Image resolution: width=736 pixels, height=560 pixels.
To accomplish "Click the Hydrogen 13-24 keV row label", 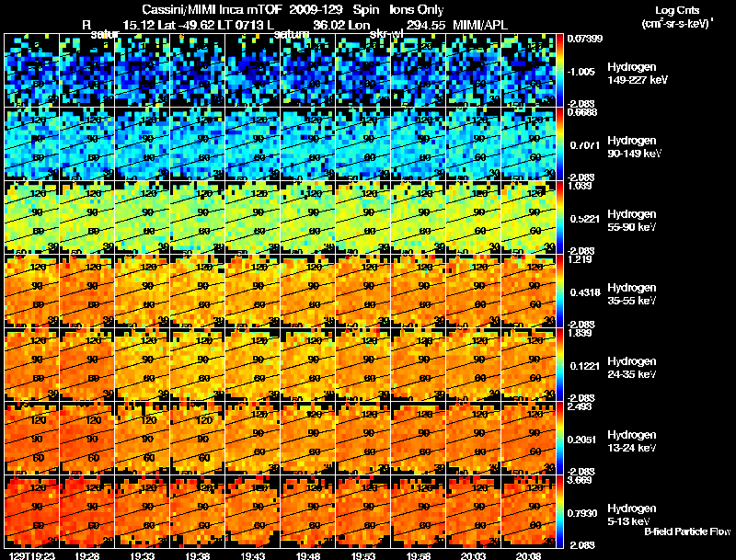I will (632, 441).
